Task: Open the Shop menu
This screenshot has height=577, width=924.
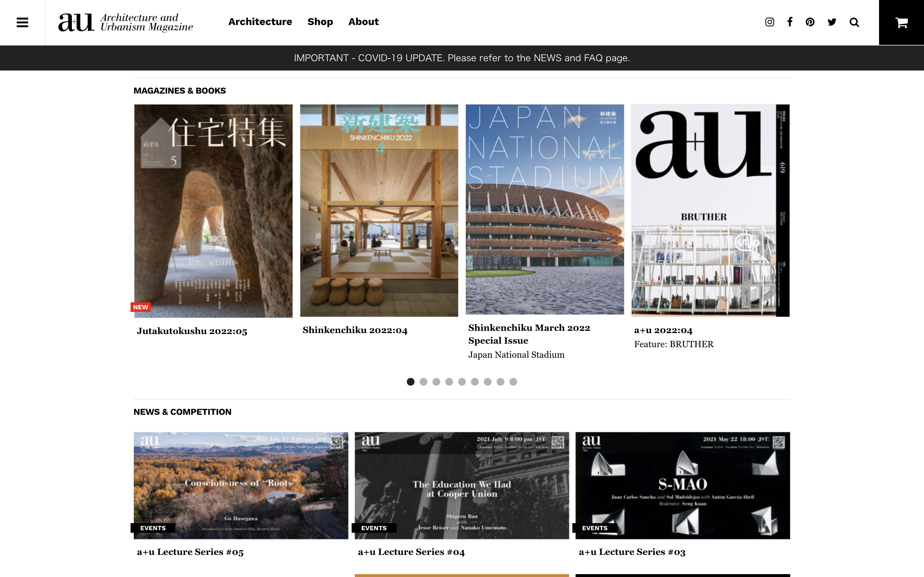Action: 320,22
